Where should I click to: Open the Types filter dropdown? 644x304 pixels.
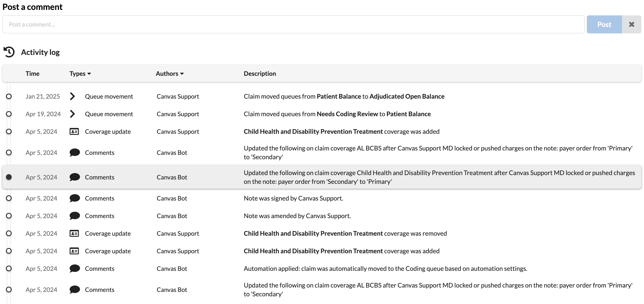(80, 74)
